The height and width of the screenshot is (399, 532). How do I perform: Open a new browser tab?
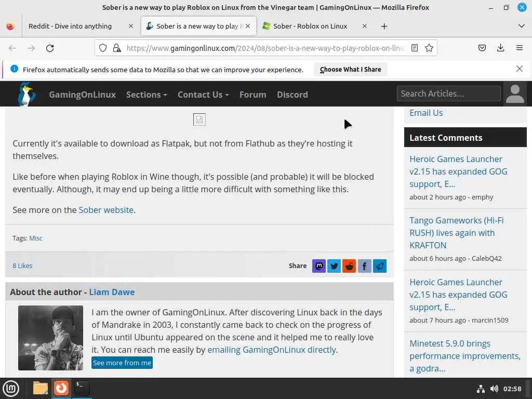(x=384, y=26)
